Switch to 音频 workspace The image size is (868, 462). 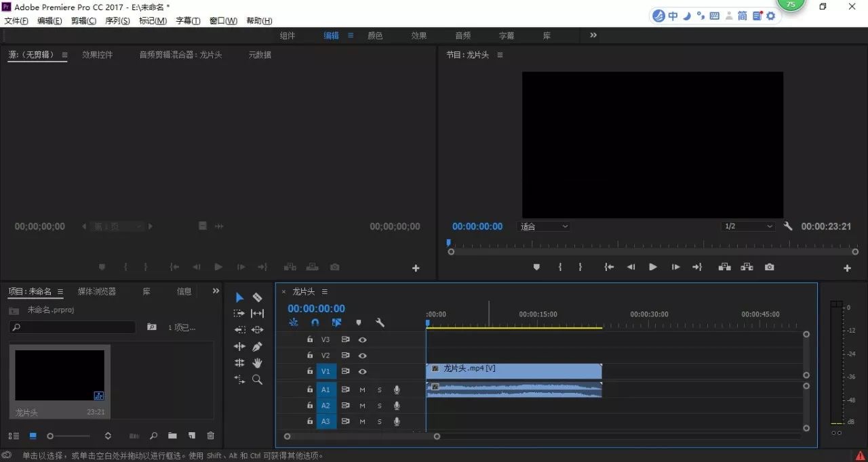point(462,36)
